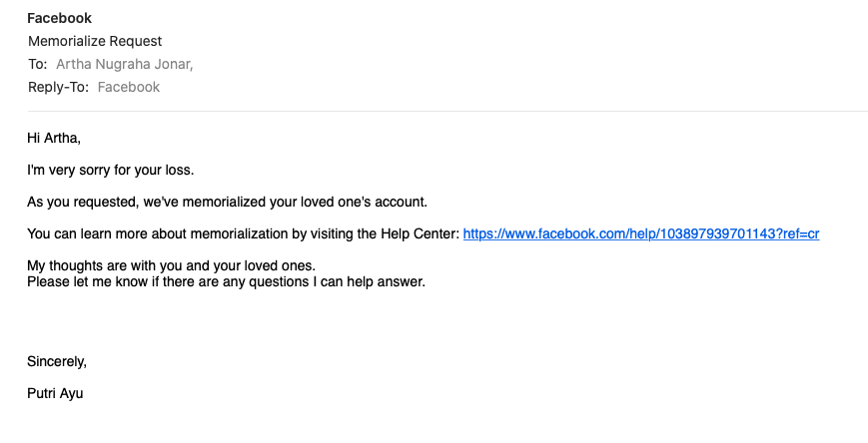Click the Facebook address beside Reply-To

pos(129,87)
